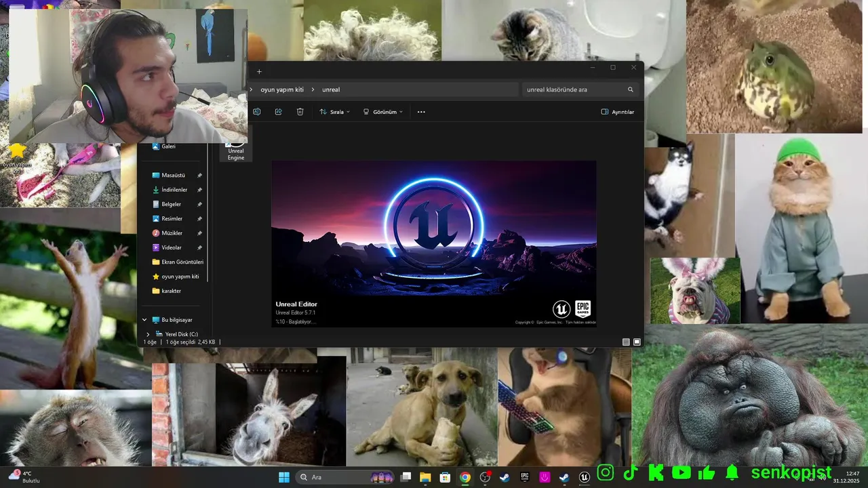
Task: Toggle the Ayrıntılar details pane
Action: (618, 112)
